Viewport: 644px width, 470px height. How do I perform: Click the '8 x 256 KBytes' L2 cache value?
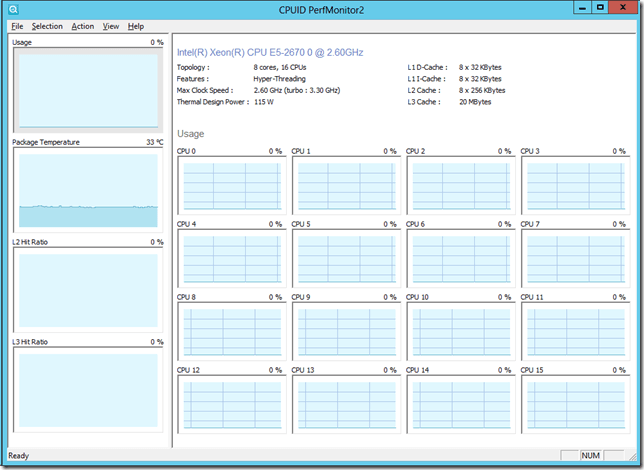482,90
